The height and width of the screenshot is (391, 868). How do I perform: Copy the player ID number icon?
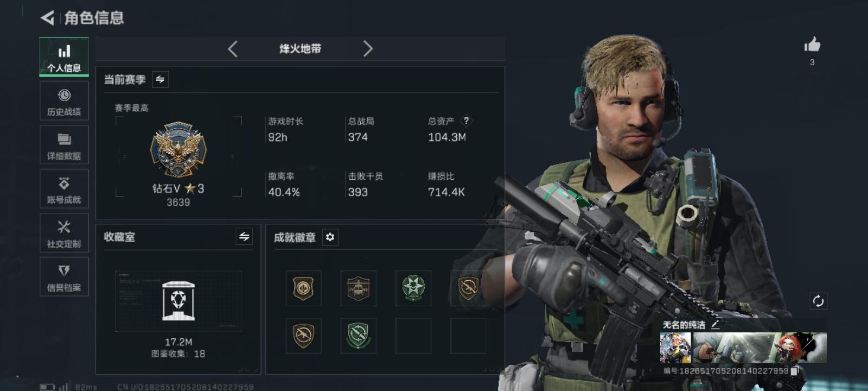(795, 371)
